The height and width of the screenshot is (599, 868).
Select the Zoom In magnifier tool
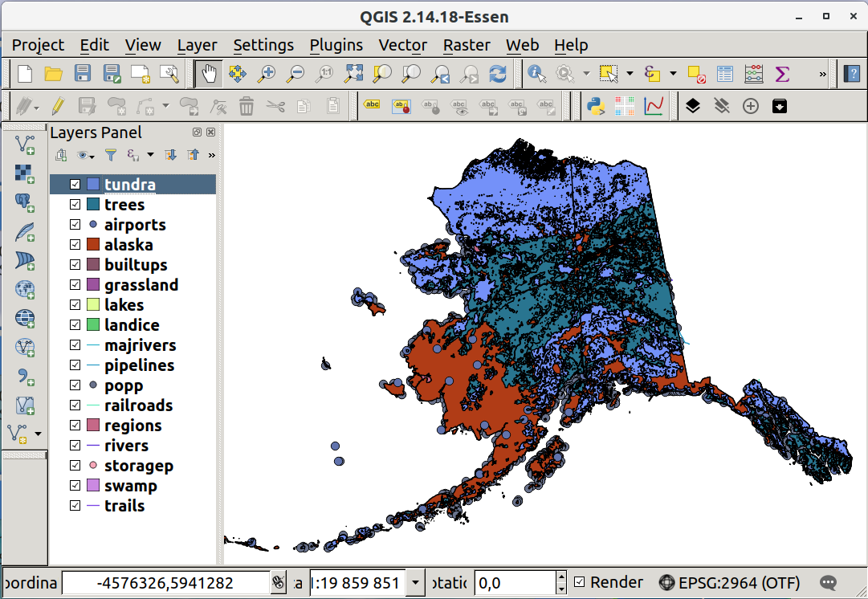click(267, 74)
